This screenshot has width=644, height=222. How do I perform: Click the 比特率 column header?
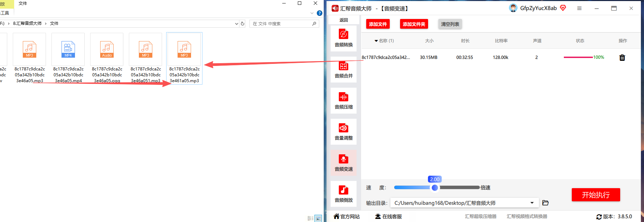pos(501,41)
